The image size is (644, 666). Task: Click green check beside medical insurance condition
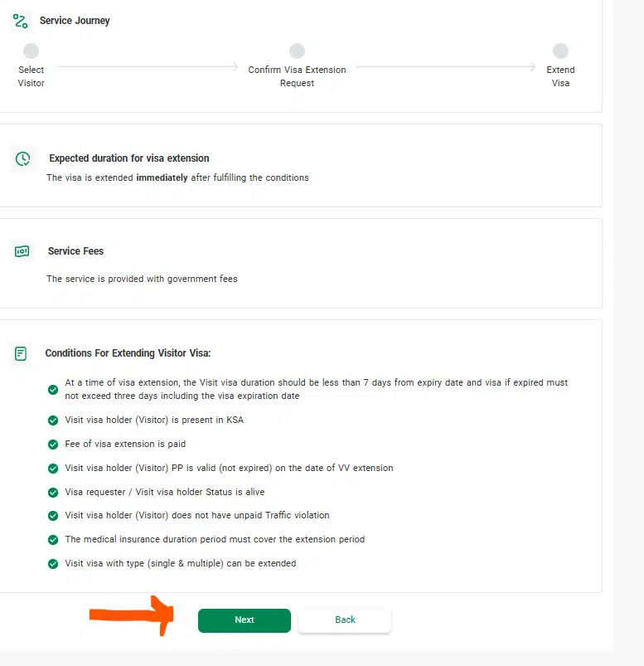click(53, 540)
